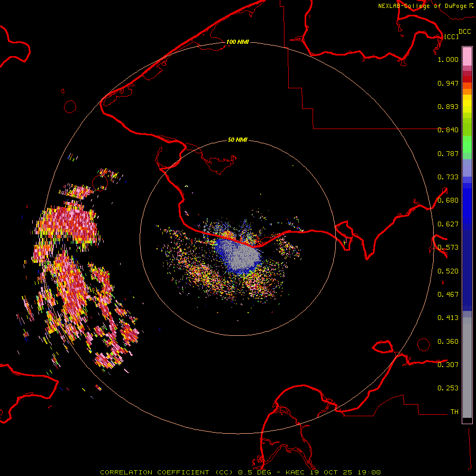Click the 1.000 scale value
476x476 pixels.
click(x=448, y=59)
